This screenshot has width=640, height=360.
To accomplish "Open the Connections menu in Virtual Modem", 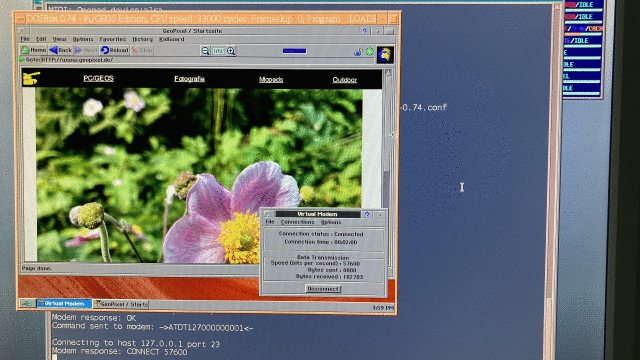I will click(298, 222).
